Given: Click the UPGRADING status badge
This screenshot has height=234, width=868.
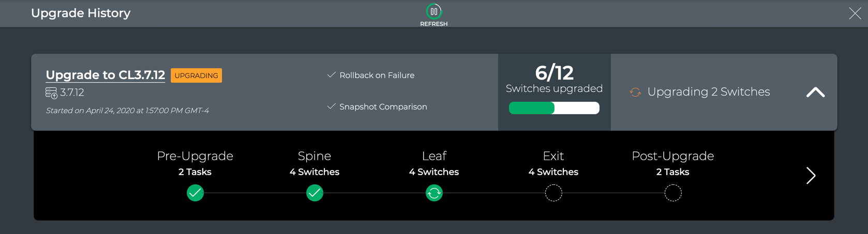Looking at the screenshot, I should [196, 76].
